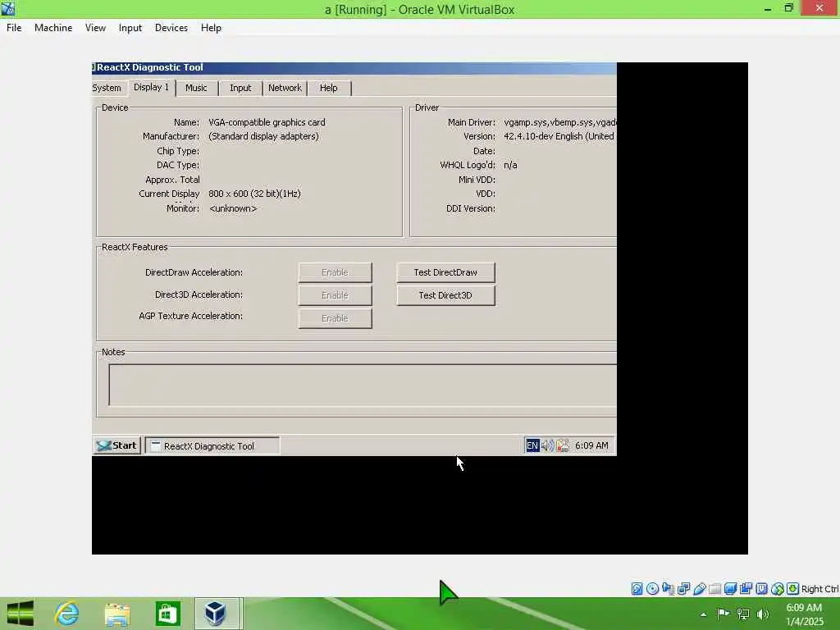The width and height of the screenshot is (840, 630).
Task: Switch to the Music tab
Action: pyautogui.click(x=196, y=88)
